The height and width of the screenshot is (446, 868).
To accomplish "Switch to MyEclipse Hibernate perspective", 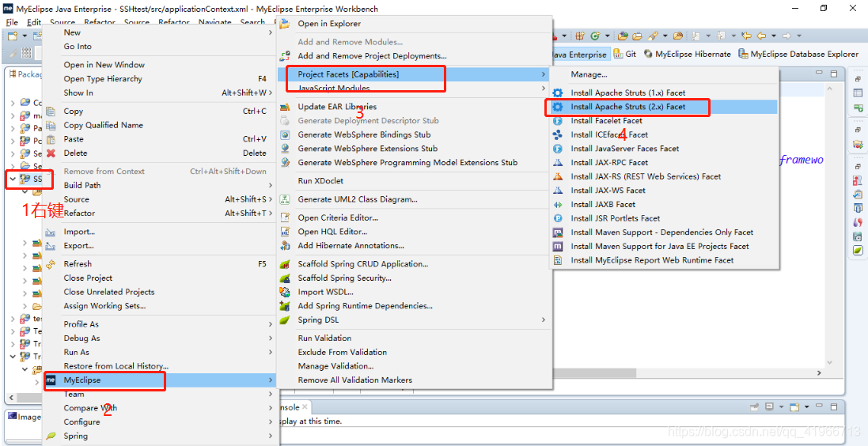I will coord(687,55).
